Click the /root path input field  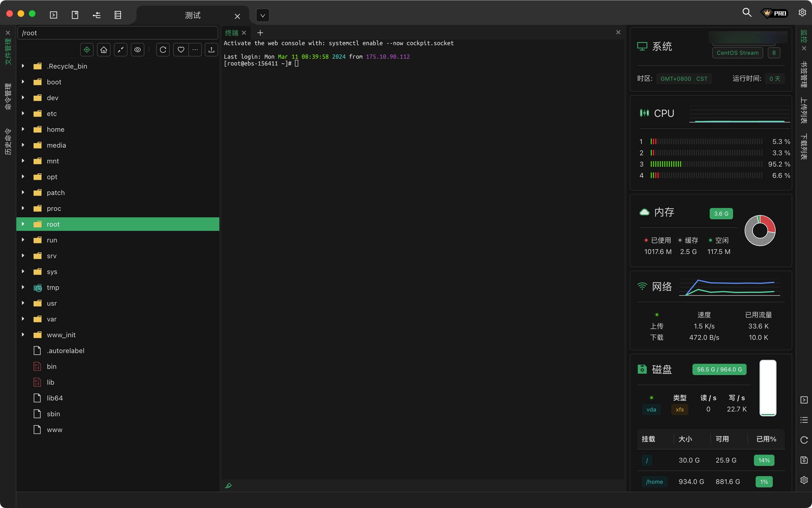click(x=118, y=33)
